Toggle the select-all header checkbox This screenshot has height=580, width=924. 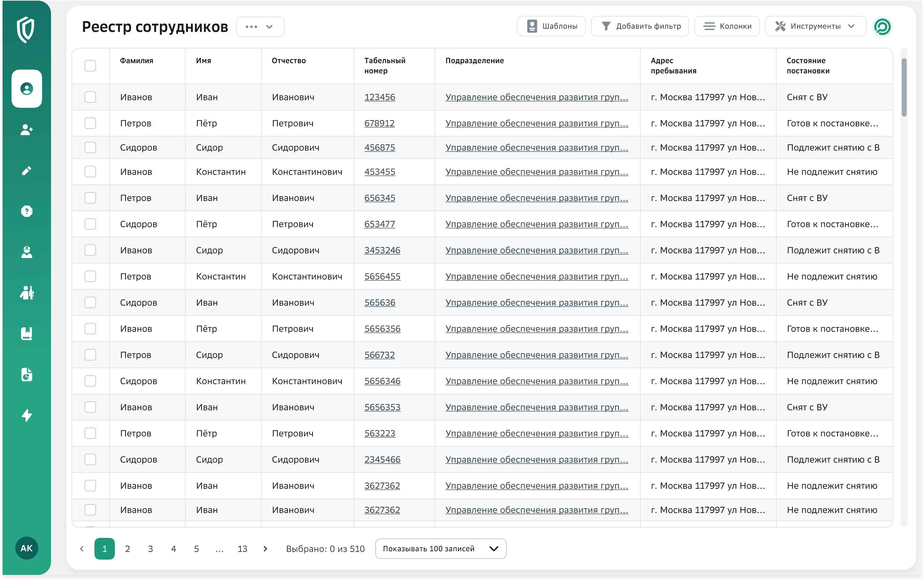coord(90,66)
